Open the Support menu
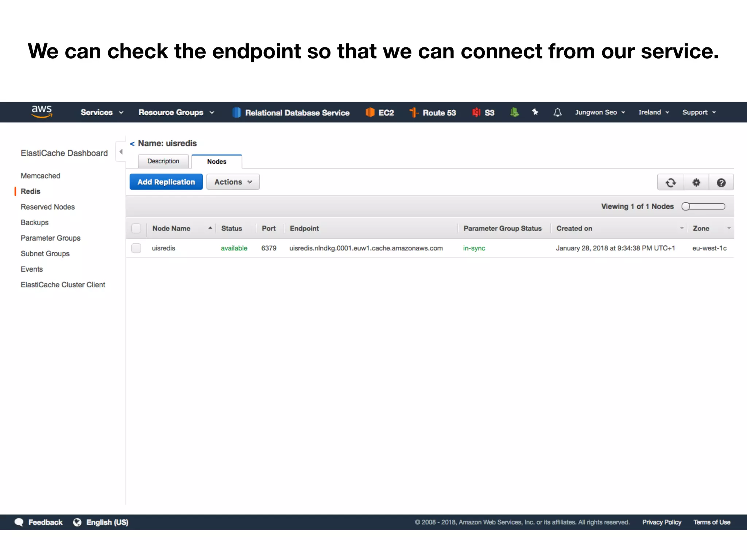Screen dimensions: 747x560 point(699,112)
